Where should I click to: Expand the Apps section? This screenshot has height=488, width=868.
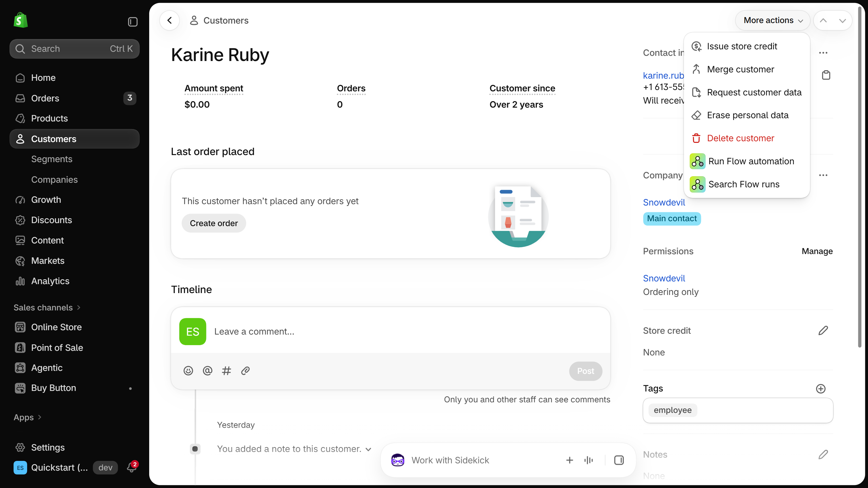click(x=27, y=417)
